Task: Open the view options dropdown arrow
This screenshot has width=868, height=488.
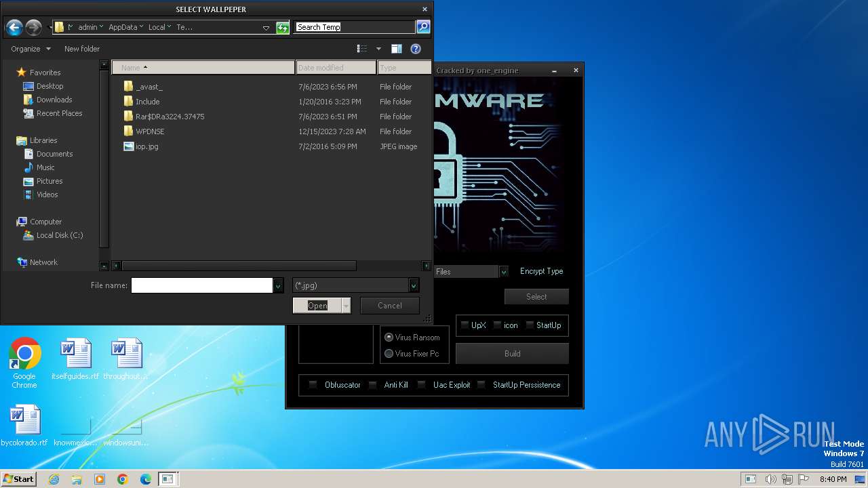Action: point(378,49)
